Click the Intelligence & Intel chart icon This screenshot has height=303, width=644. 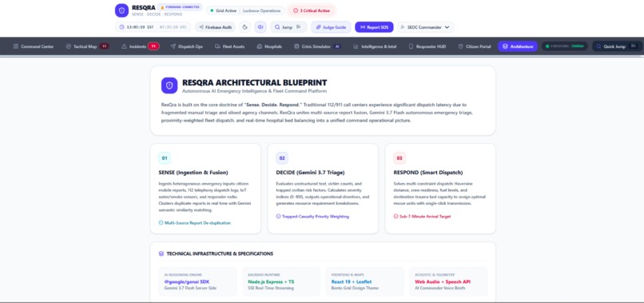356,46
